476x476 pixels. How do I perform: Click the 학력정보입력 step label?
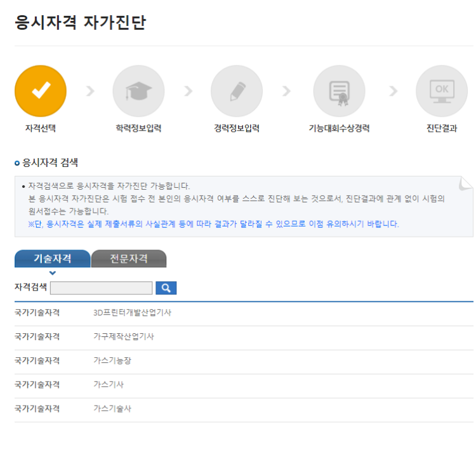click(x=138, y=128)
